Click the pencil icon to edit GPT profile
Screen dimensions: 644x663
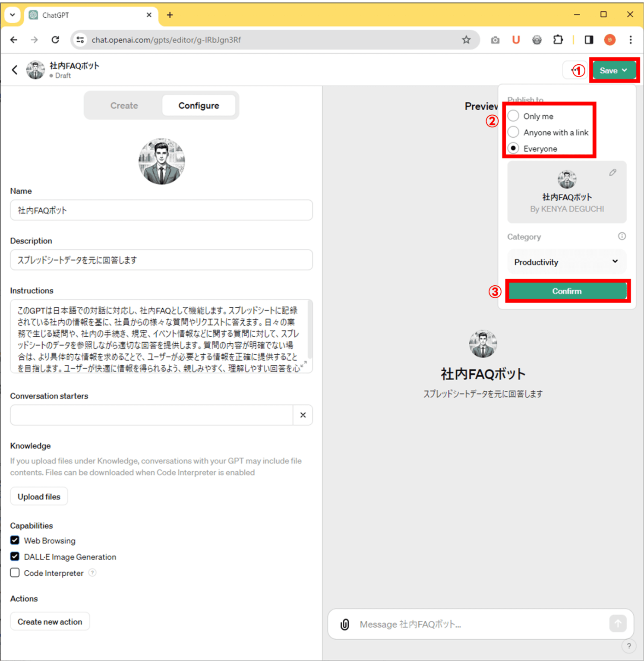612,172
